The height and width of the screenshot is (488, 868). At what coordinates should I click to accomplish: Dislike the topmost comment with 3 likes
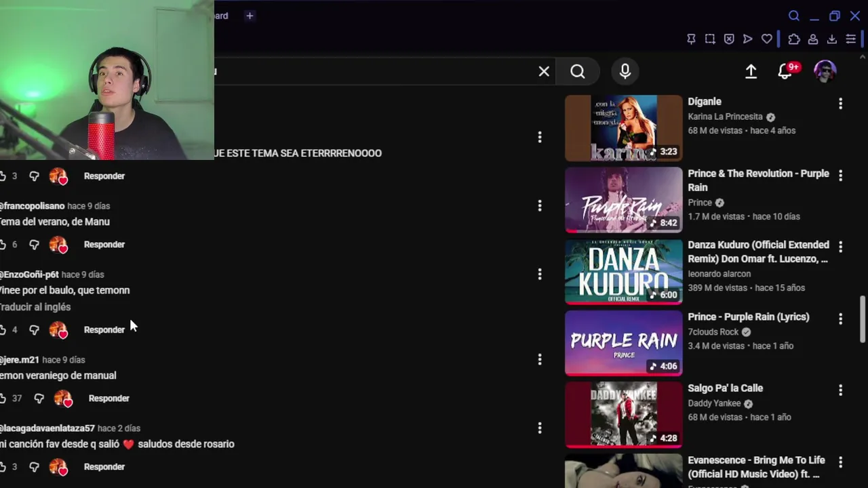34,176
